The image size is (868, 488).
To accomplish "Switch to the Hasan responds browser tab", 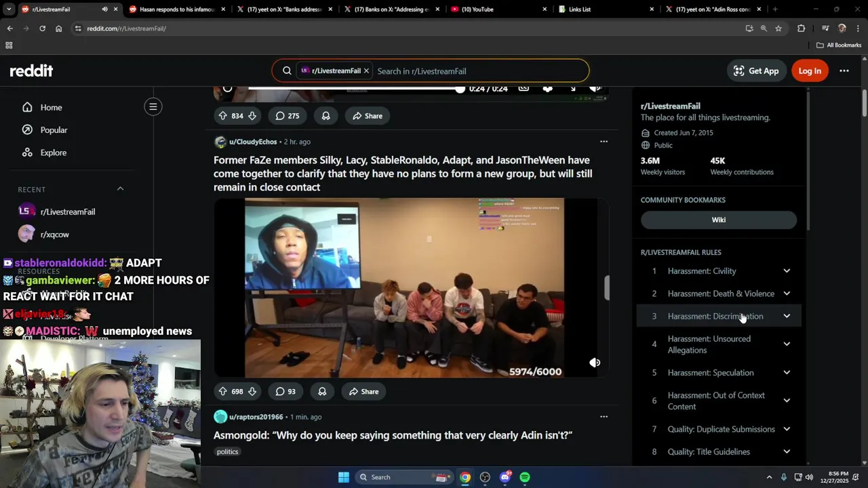I will [177, 9].
